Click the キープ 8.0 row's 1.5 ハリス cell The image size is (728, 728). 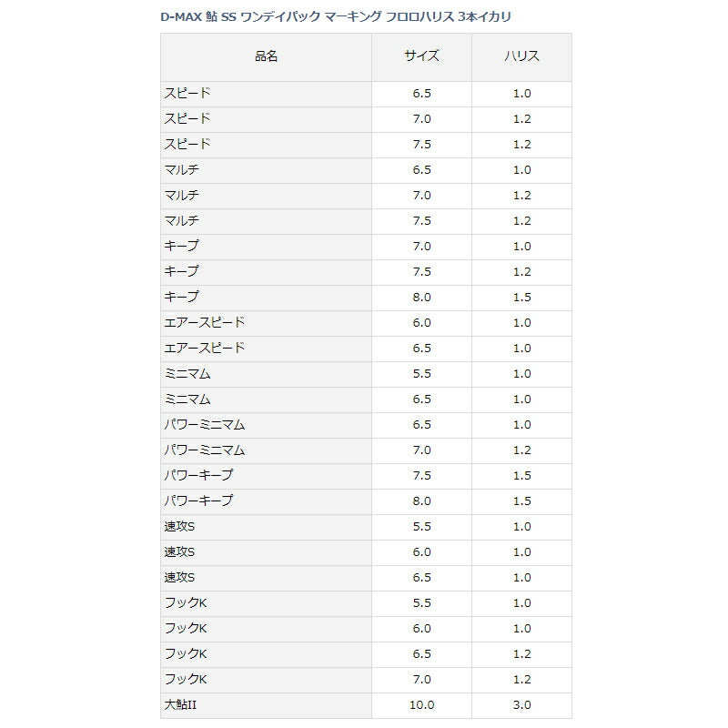pyautogui.click(x=521, y=298)
